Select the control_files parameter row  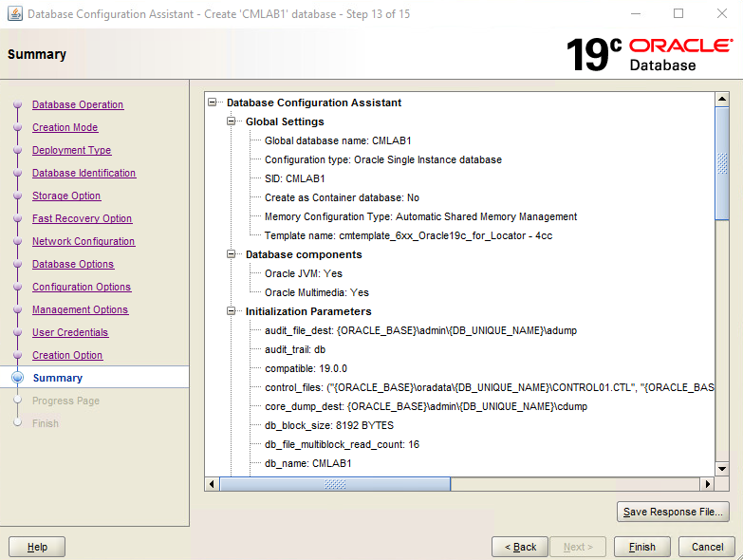click(x=489, y=387)
